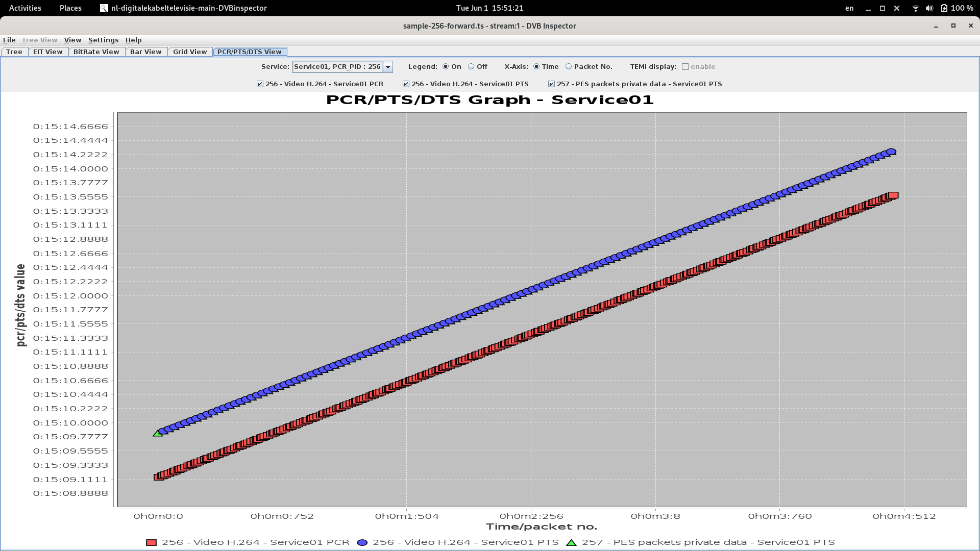Image resolution: width=980 pixels, height=551 pixels.
Task: Click the Wi-Fi icon in the top bar
Action: point(915,8)
